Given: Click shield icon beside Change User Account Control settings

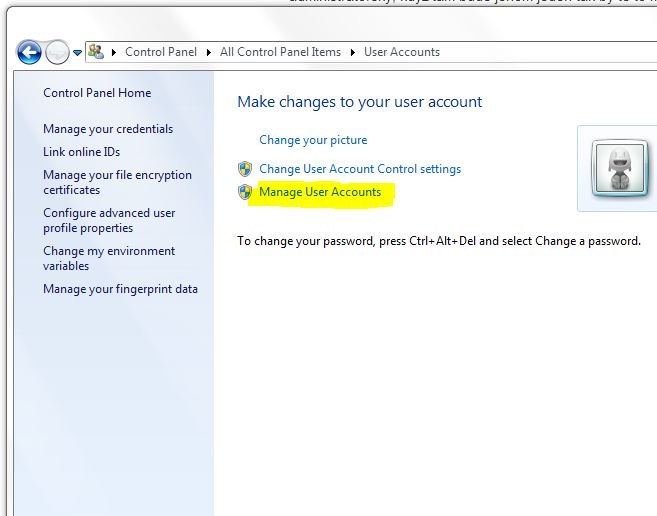Looking at the screenshot, I should 245,169.
